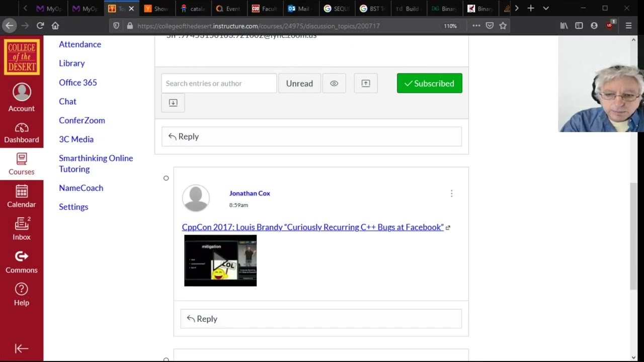Viewport: 644px width, 362px height.
Task: Open the Attendance course link
Action: click(80, 44)
